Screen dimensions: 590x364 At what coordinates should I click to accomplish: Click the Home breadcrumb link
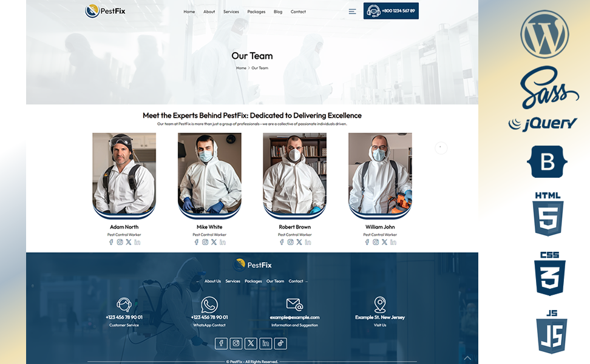(241, 68)
